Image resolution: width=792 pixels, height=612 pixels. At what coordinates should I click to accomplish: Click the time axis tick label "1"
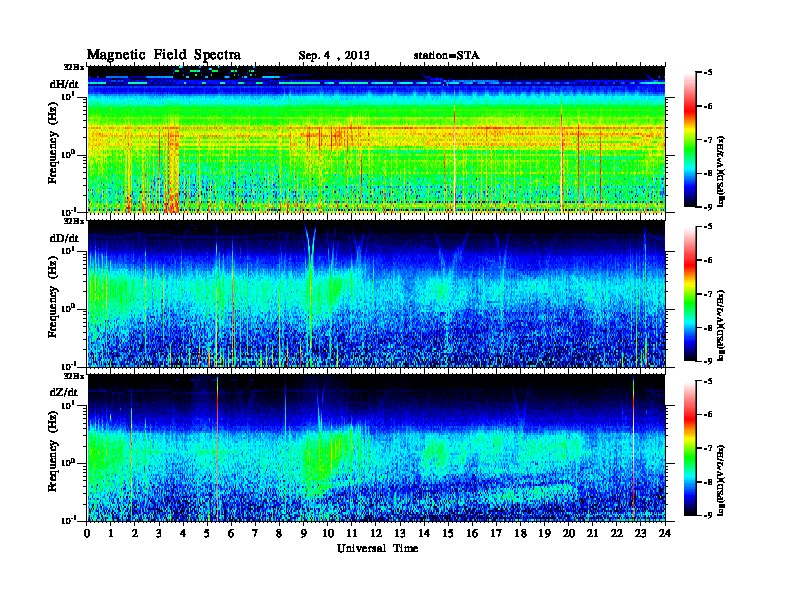pos(111,534)
